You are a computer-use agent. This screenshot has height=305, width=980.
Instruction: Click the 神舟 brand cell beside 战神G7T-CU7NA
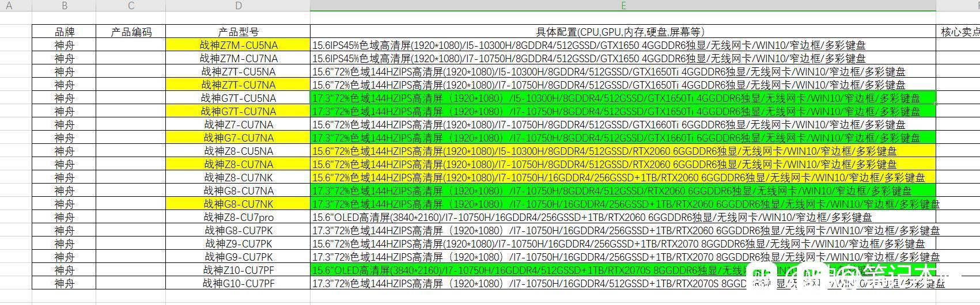point(64,111)
